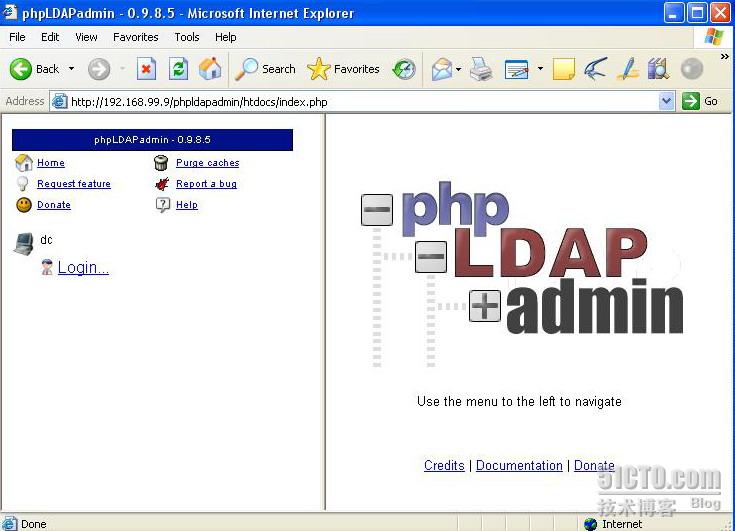Select the dc server tree entry

46,240
